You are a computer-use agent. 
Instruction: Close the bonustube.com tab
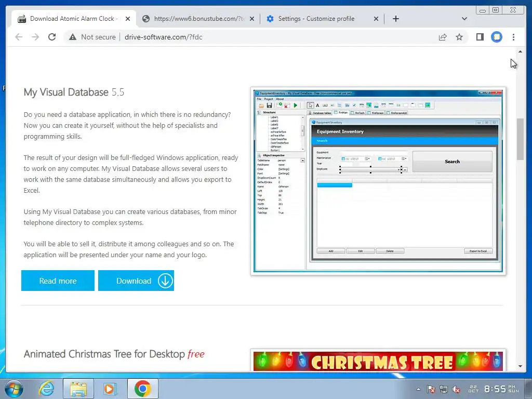pos(252,19)
